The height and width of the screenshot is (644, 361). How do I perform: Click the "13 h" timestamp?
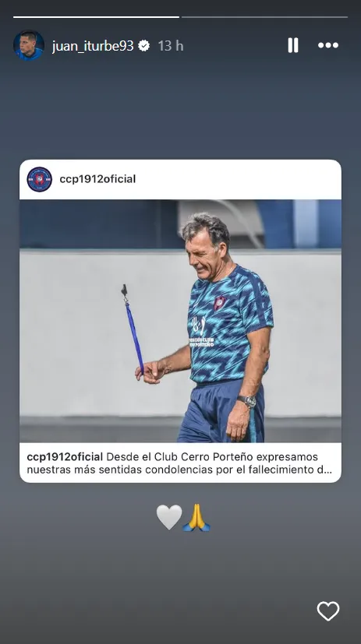(171, 46)
